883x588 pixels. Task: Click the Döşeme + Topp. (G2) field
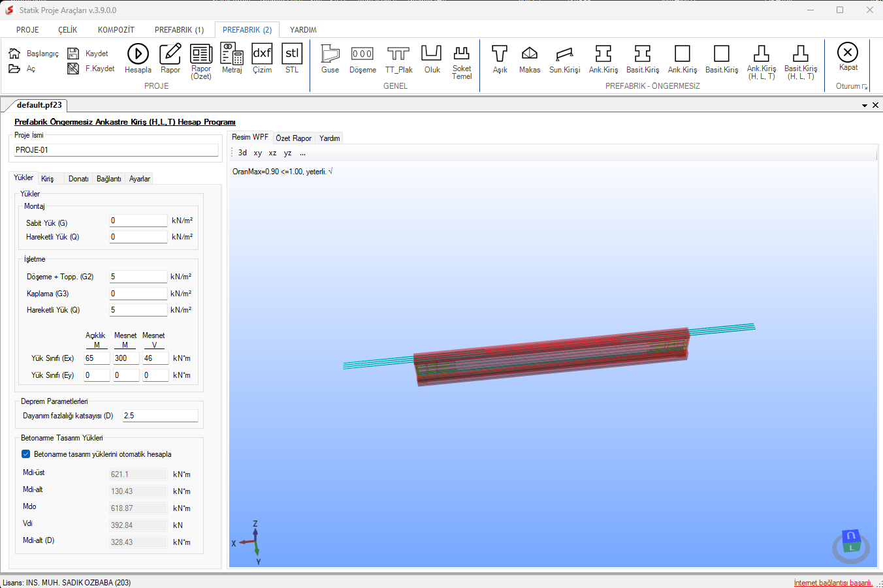(x=138, y=277)
